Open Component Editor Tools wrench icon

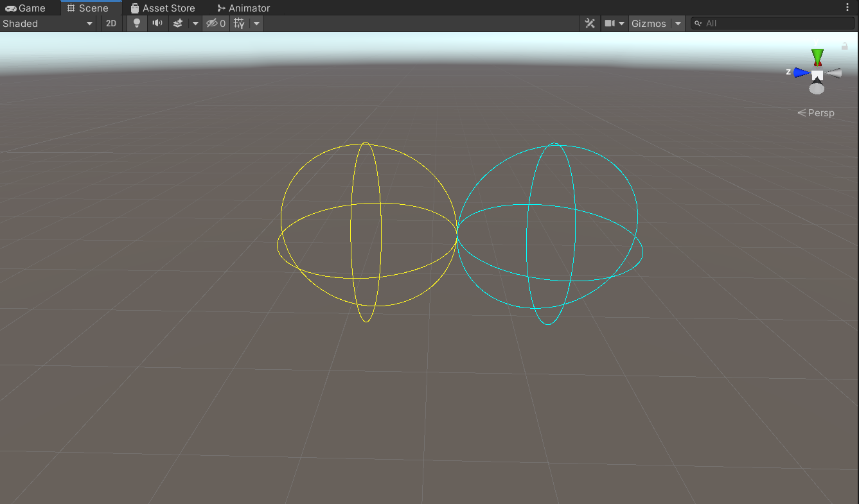tap(590, 24)
